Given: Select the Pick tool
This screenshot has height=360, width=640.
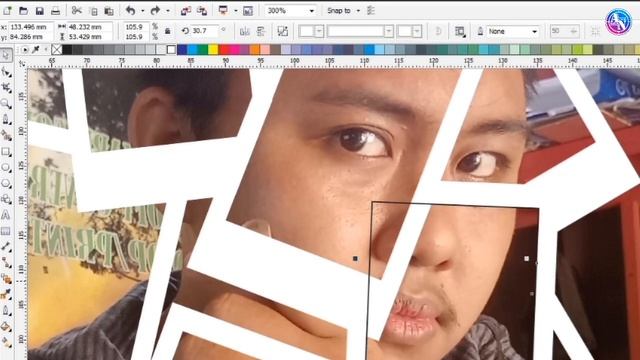Looking at the screenshot, I should (6, 55).
